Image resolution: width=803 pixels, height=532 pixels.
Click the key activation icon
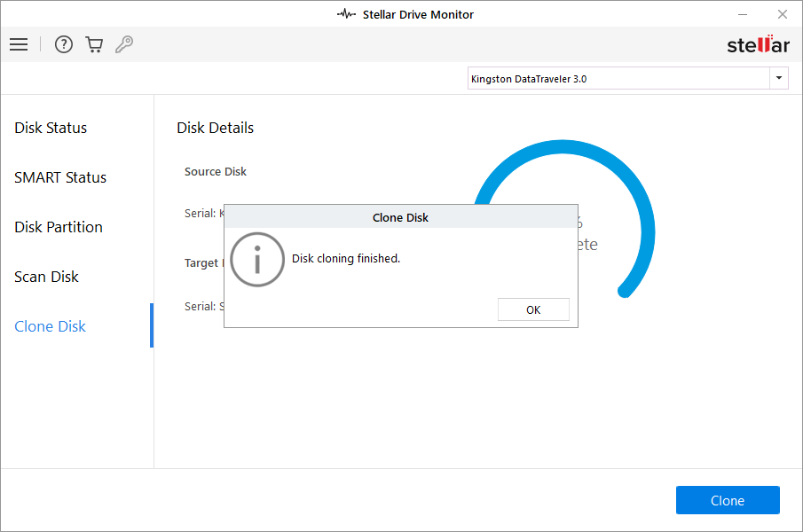124,44
